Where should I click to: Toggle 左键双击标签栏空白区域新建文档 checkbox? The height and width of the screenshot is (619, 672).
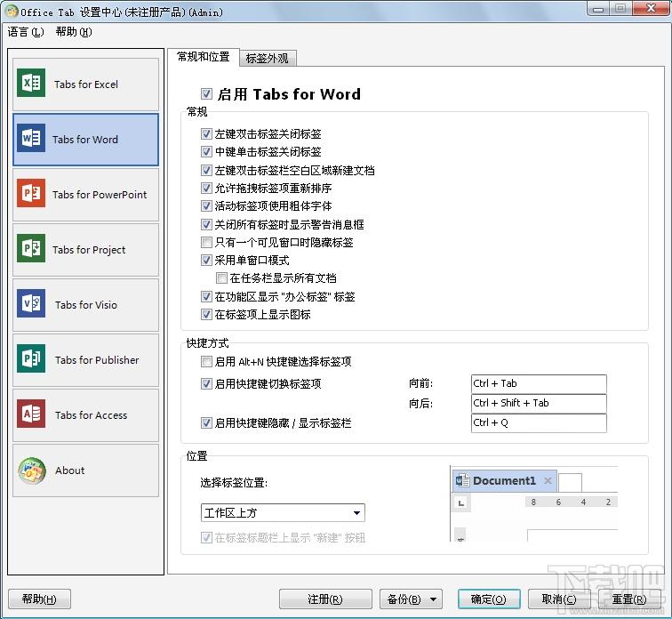[206, 170]
